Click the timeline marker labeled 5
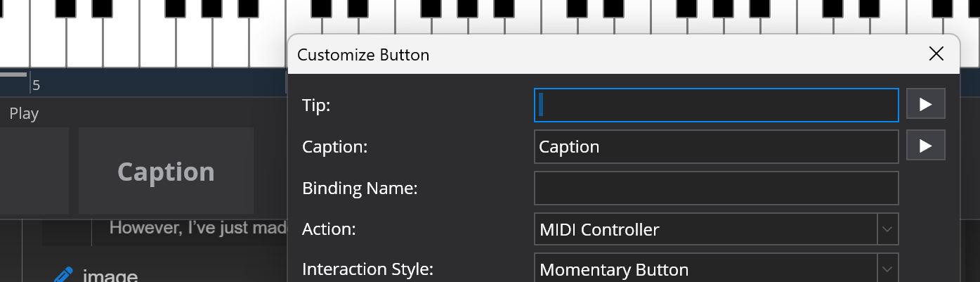Image resolution: width=980 pixels, height=282 pixels. (x=36, y=86)
